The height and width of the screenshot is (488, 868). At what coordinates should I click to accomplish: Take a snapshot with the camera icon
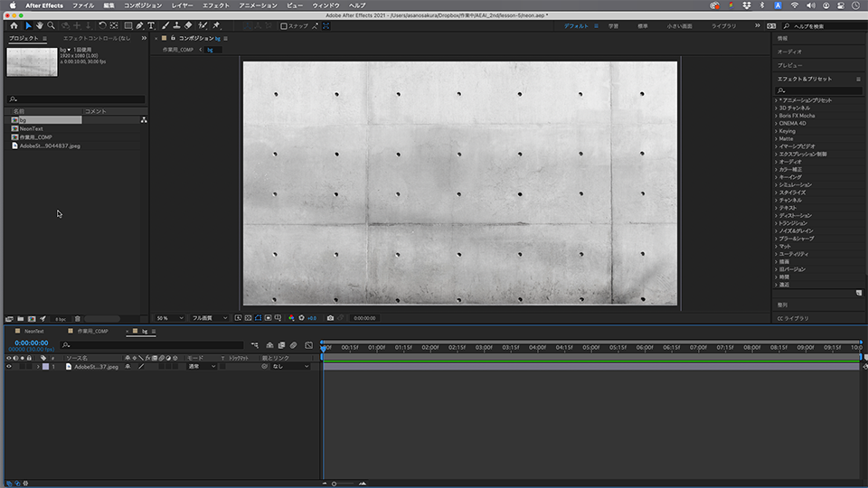pos(330,318)
